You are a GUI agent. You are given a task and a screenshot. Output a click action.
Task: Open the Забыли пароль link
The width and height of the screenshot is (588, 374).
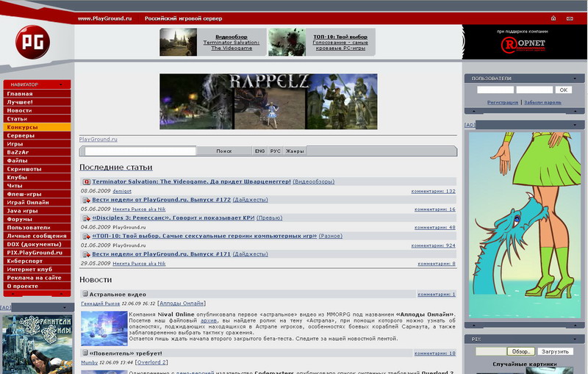542,102
